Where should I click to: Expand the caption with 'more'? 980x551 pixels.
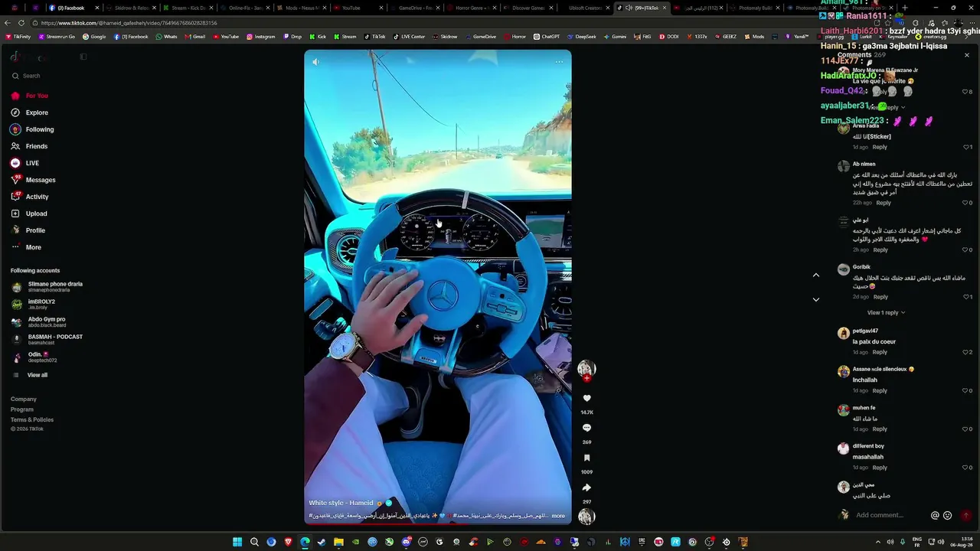click(558, 516)
